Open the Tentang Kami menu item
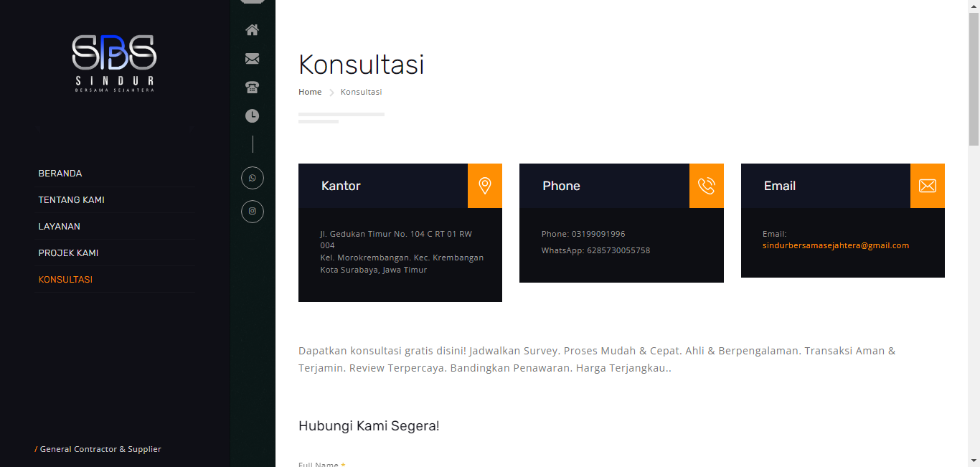Screen dimensions: 980x467 click(72, 200)
